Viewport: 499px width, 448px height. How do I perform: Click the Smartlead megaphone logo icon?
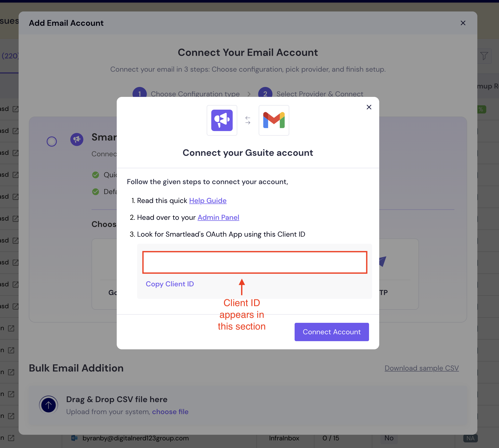(x=222, y=120)
